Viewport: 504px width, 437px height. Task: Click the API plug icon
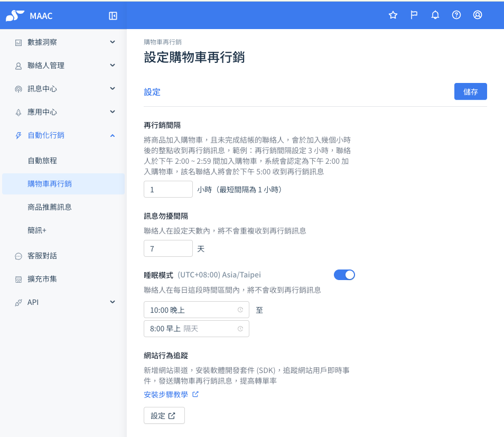tap(18, 303)
